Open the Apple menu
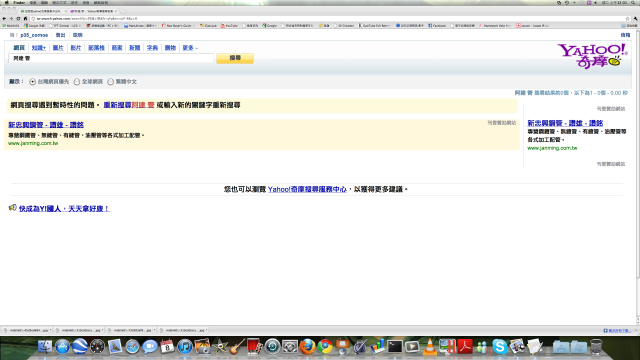Viewport: 640px width, 360px height. (7, 2)
